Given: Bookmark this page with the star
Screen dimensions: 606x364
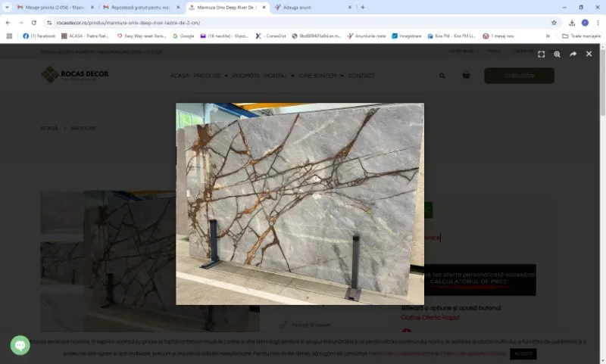Looking at the screenshot, I should click(x=554, y=23).
